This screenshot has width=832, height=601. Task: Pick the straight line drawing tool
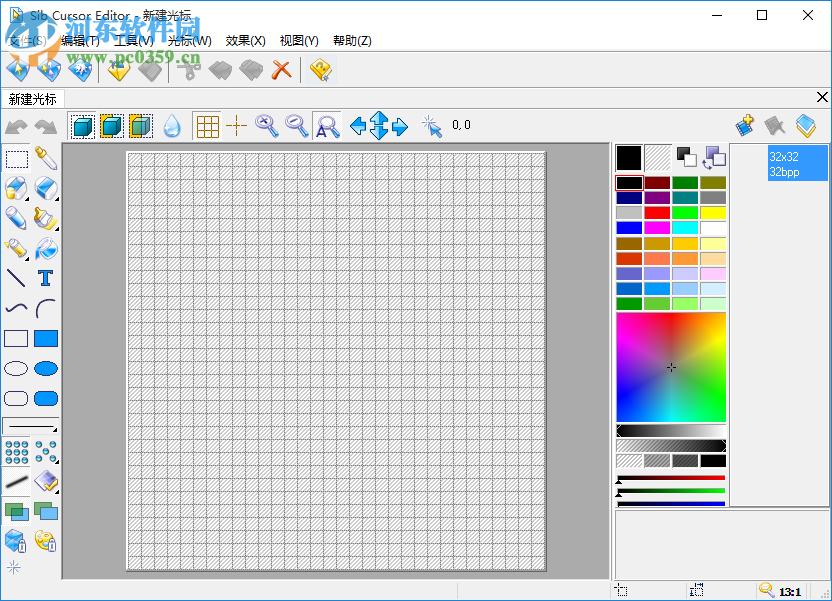click(15, 278)
